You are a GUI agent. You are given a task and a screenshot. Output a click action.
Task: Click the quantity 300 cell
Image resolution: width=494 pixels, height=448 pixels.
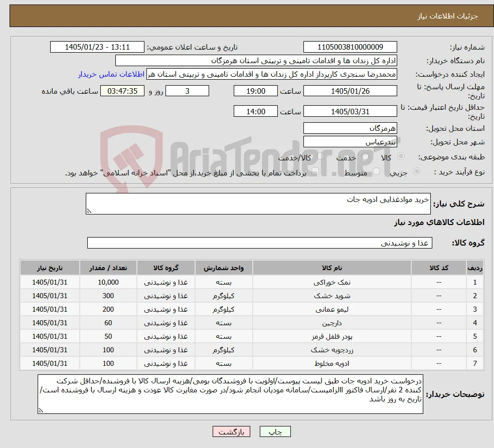[x=108, y=296]
